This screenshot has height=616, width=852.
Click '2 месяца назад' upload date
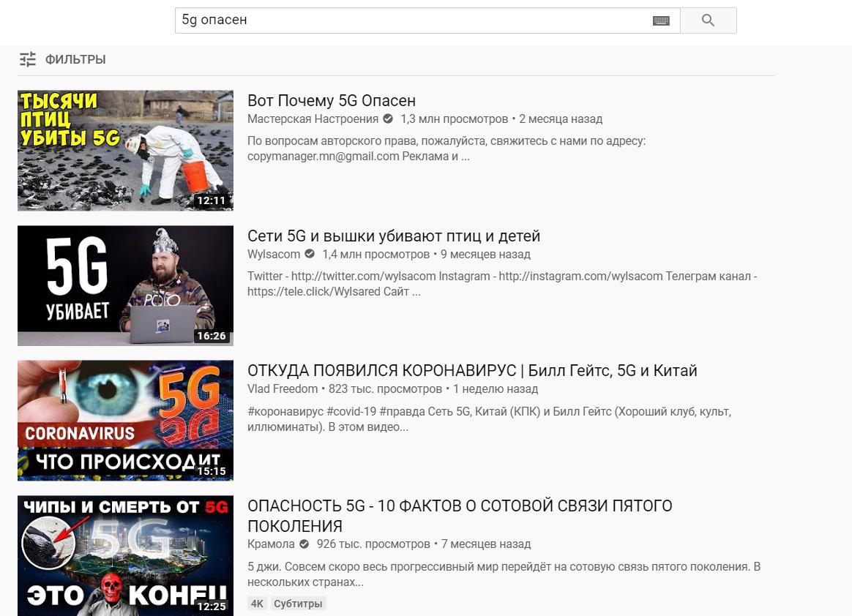(561, 119)
